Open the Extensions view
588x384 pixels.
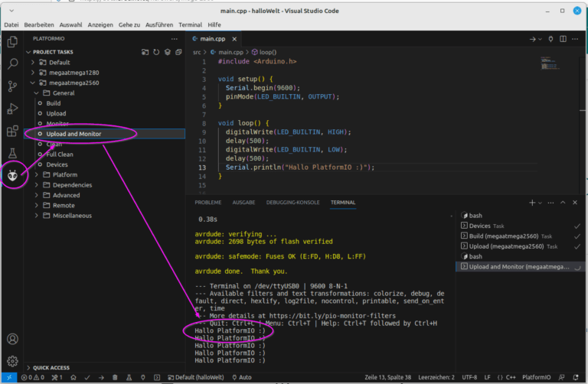(12, 132)
